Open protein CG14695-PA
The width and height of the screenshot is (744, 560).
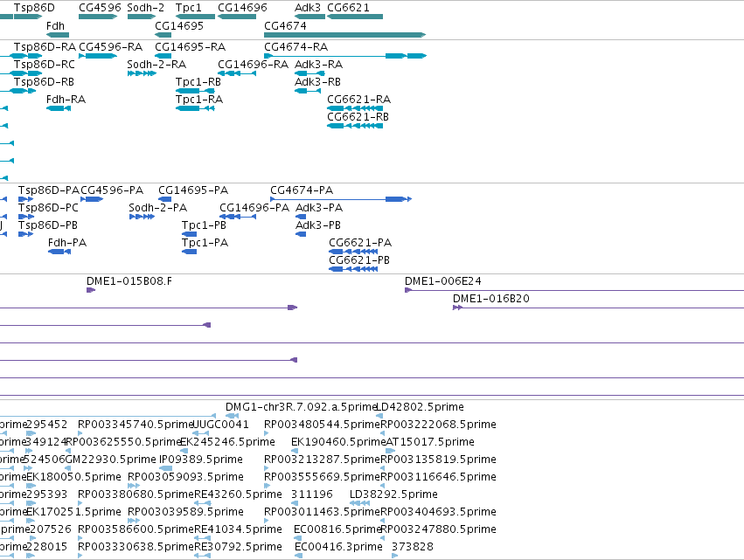point(193,190)
